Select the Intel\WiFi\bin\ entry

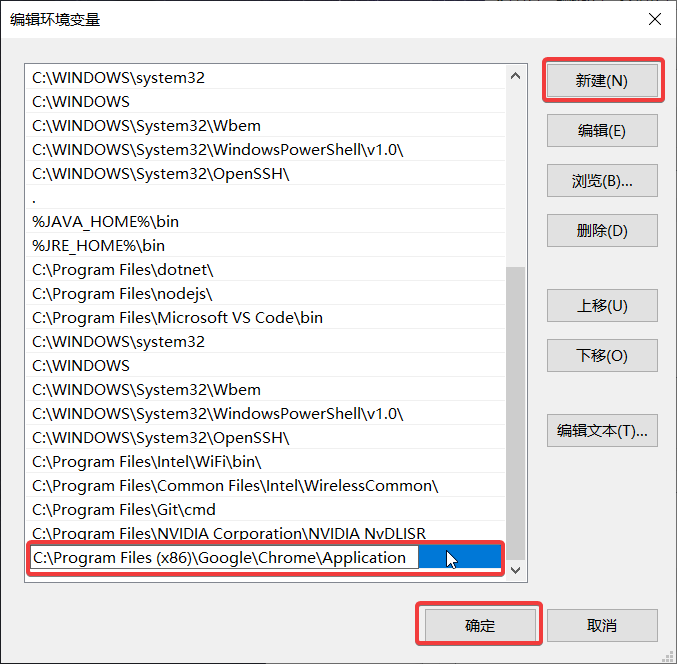click(266, 462)
